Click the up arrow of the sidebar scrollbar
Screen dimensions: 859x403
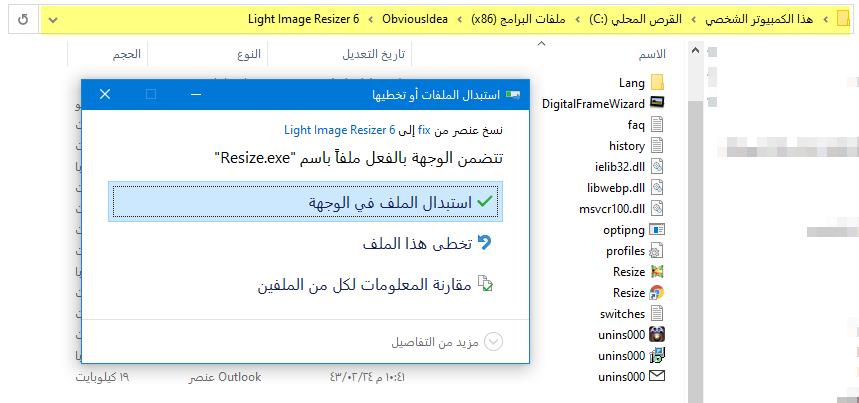click(x=695, y=50)
